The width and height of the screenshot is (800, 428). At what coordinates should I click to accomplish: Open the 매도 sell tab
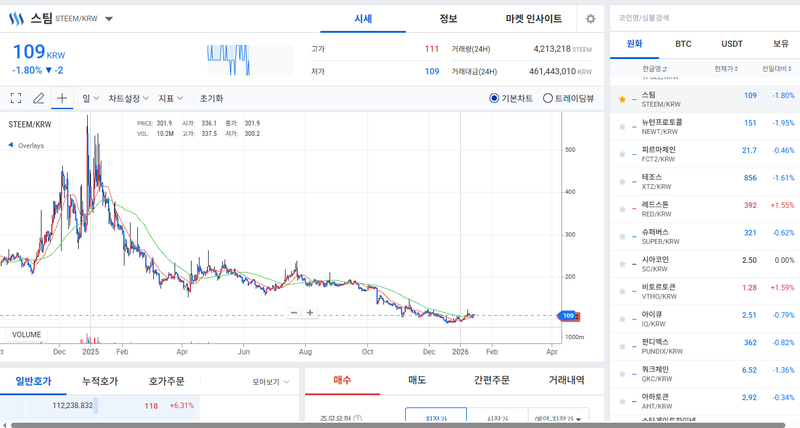(x=417, y=380)
